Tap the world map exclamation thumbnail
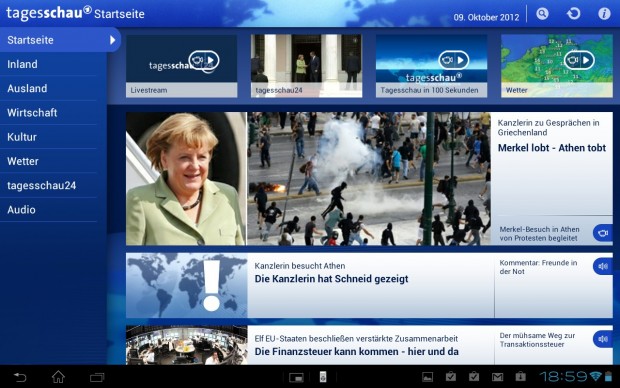Viewport: 620px width, 388px height. point(187,285)
